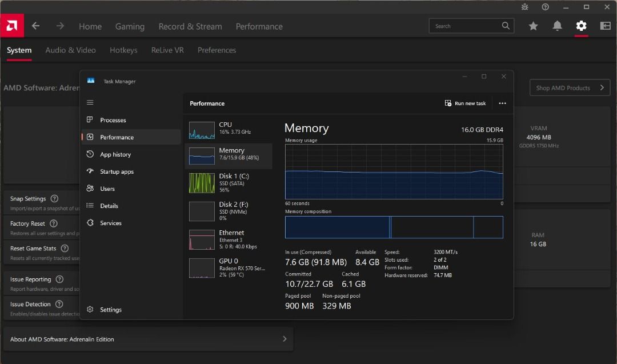
Task: Open the Record & Stream tab
Action: click(x=190, y=26)
